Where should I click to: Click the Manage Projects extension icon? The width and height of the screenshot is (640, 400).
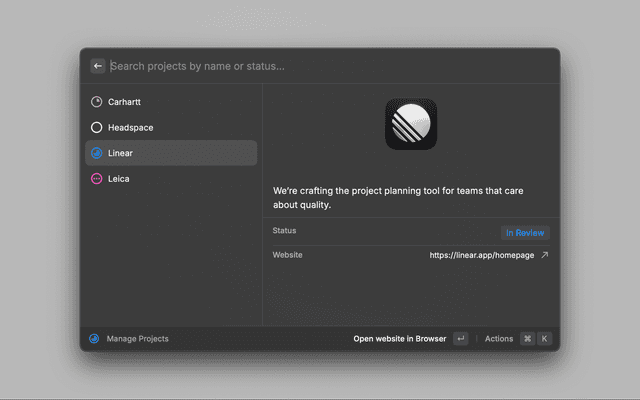(94, 339)
